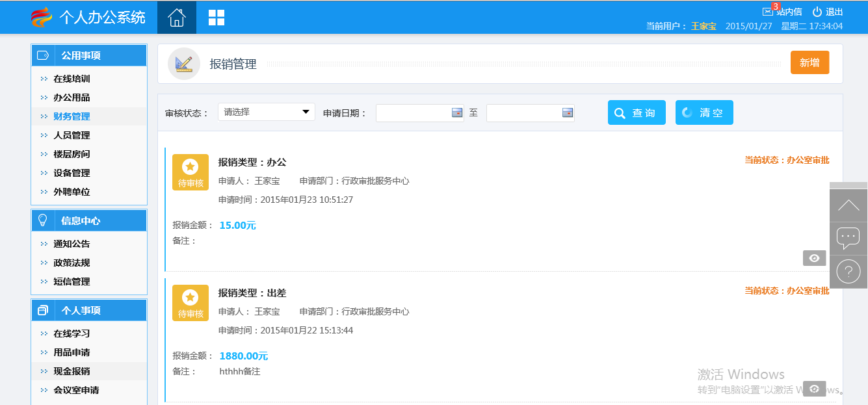The height and width of the screenshot is (405, 868).
Task: Expand the 审核状态 dropdown
Action: [266, 112]
